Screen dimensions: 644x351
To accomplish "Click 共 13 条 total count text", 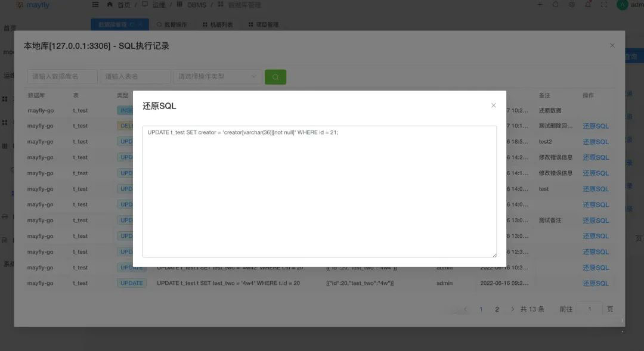I will pos(532,309).
